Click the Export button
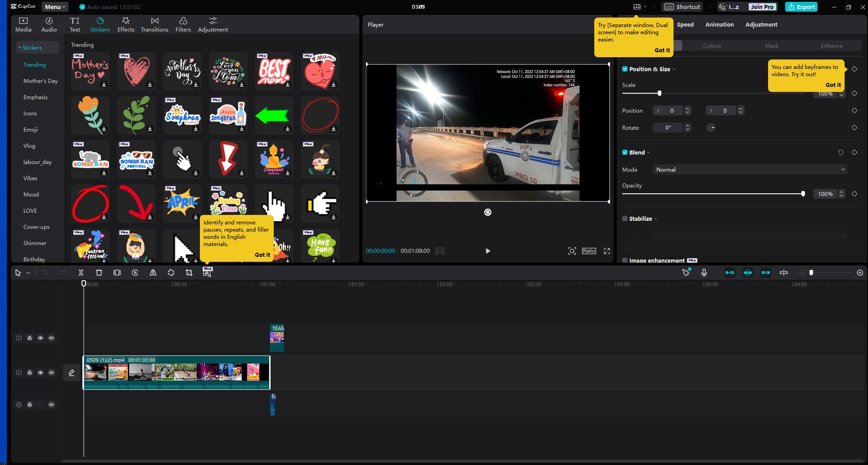The width and height of the screenshot is (868, 465). pyautogui.click(x=801, y=7)
